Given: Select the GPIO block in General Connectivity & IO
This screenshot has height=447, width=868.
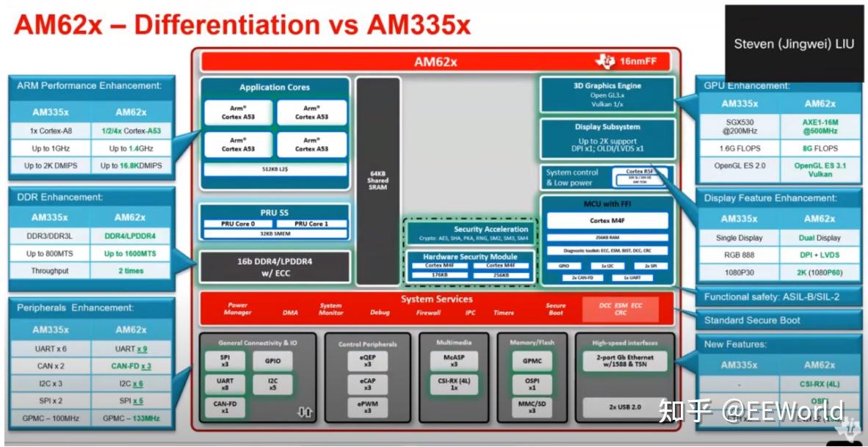Looking at the screenshot, I should tap(272, 360).
